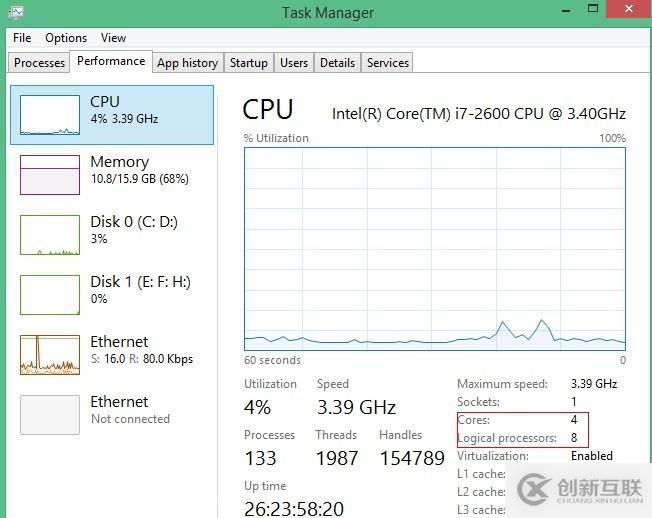The image size is (652, 518).
Task: Open the Options menu
Action: 66,38
